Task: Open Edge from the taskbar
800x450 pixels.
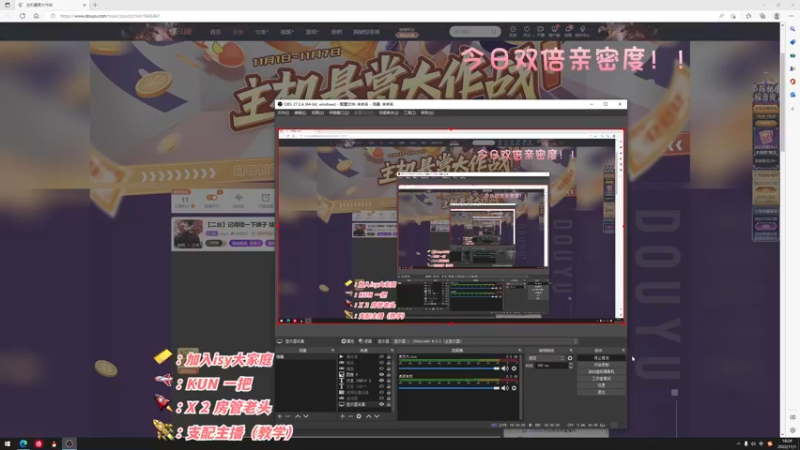Action: pyautogui.click(x=23, y=444)
